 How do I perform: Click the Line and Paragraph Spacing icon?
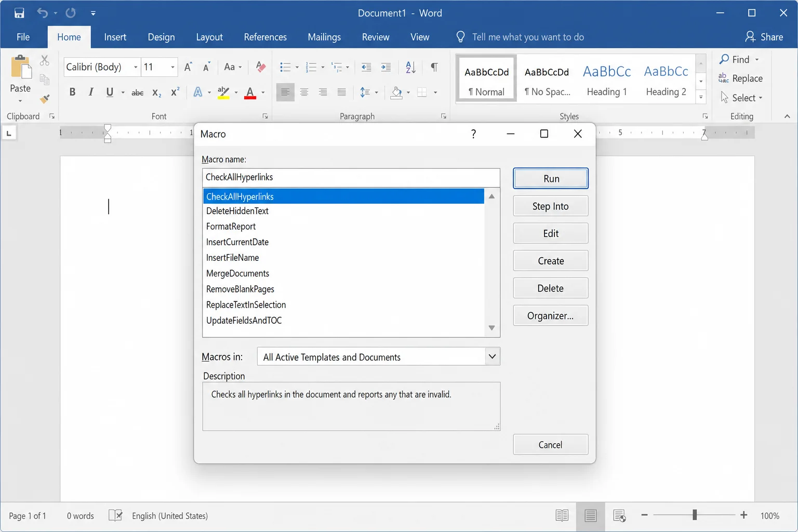[365, 92]
